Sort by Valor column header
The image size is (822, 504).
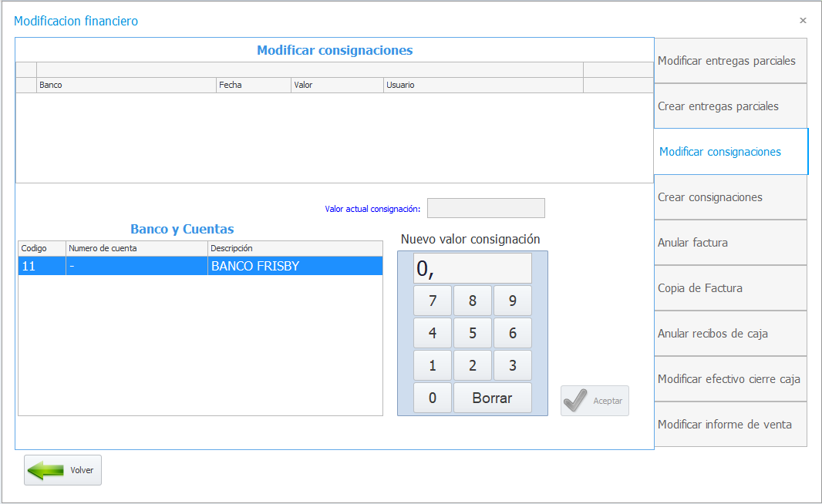click(337, 85)
